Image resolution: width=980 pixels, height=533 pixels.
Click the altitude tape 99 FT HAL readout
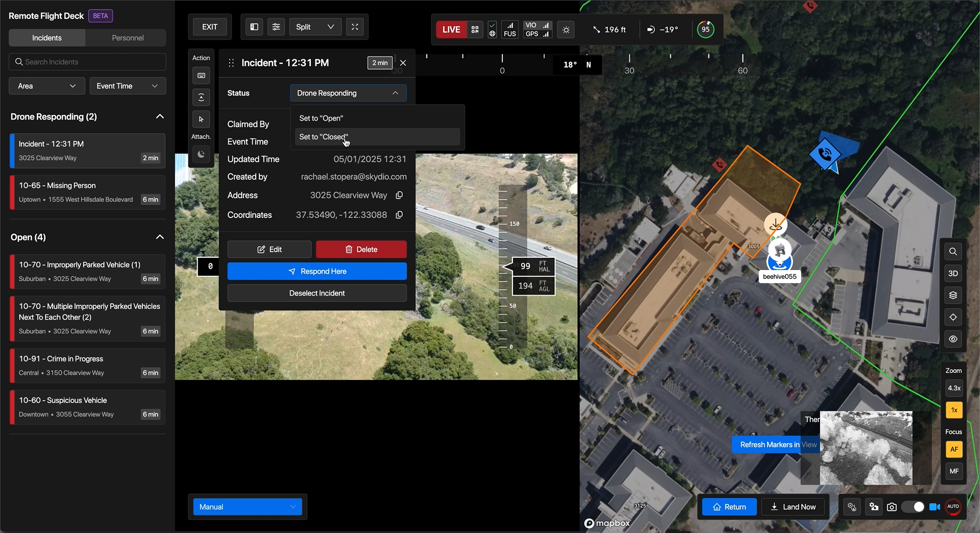point(533,266)
